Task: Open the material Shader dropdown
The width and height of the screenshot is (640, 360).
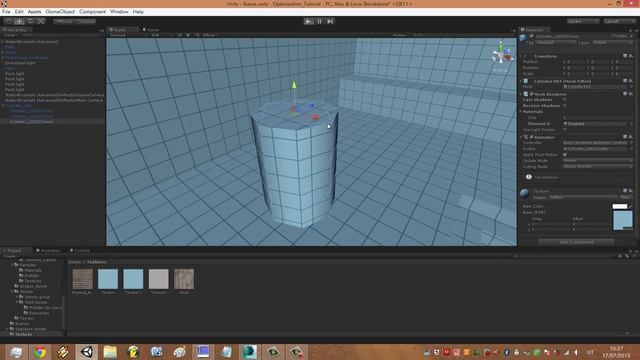Action: 584,197
